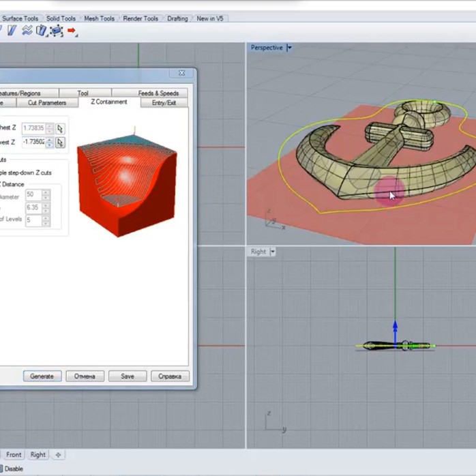Screen dimensions: 476x476
Task: Click the spinner beside the 50 field
Action: [x=46, y=194]
